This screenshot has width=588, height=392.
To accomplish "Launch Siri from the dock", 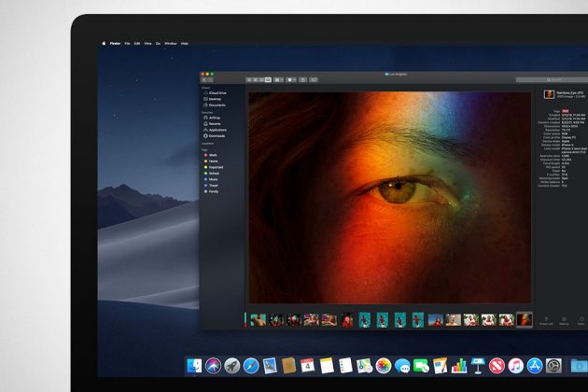I will 214,366.
